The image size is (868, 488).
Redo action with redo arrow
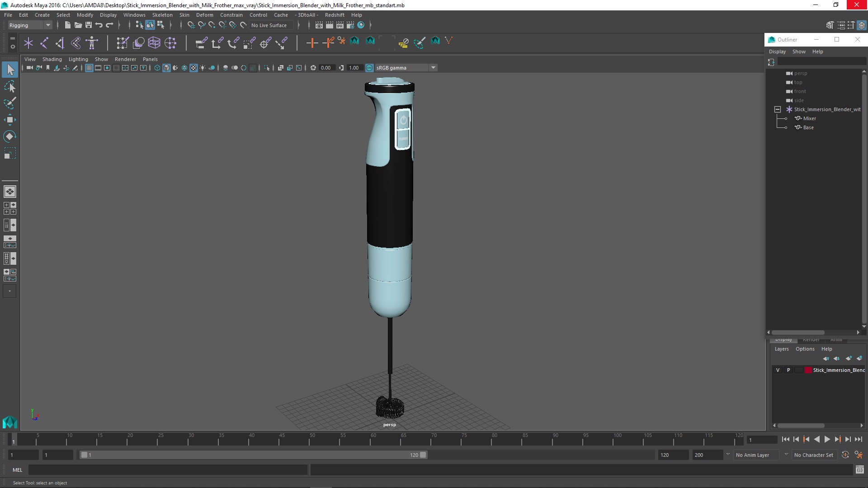click(x=109, y=25)
